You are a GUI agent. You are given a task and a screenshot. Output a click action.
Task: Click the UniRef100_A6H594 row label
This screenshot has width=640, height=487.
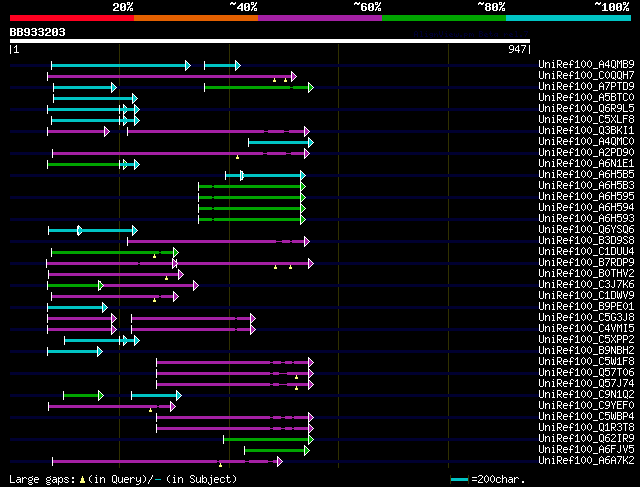coord(586,207)
